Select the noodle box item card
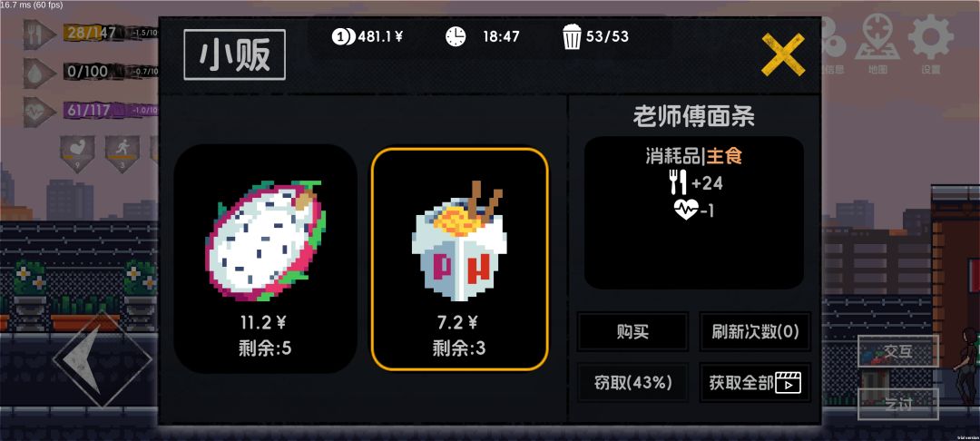The image size is (980, 441). point(459,259)
